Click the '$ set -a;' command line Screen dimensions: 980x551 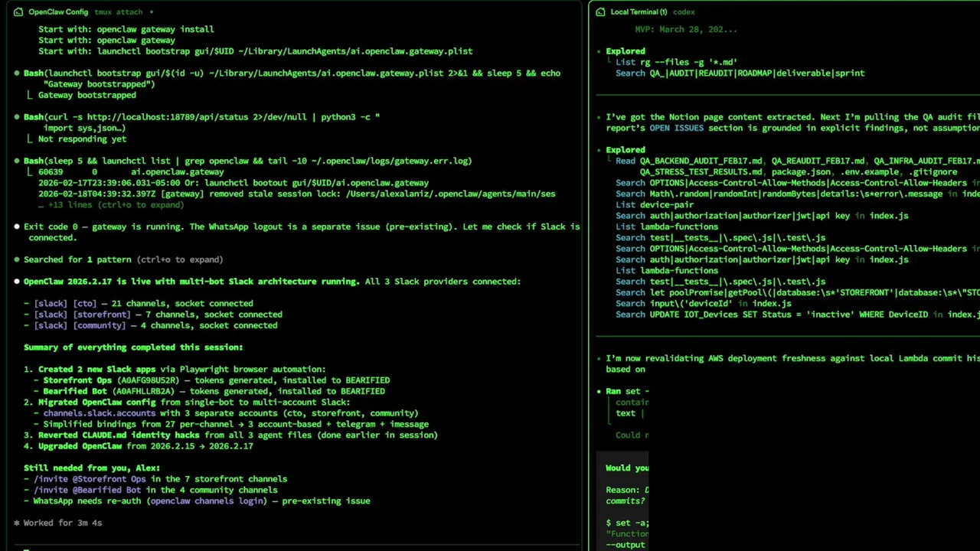[628, 523]
